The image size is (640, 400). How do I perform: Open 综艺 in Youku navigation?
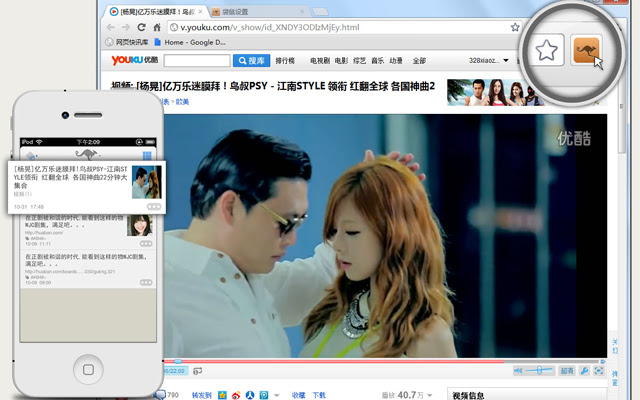360,60
